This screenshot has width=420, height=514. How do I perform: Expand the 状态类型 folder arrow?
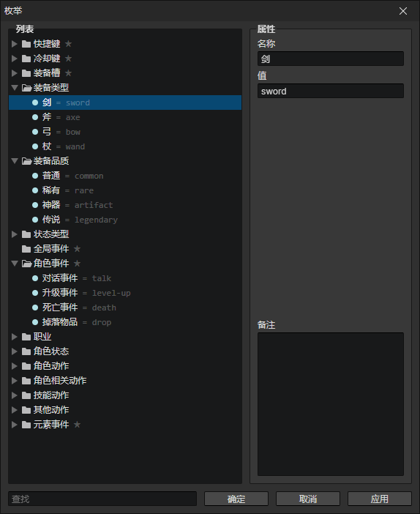(x=15, y=234)
